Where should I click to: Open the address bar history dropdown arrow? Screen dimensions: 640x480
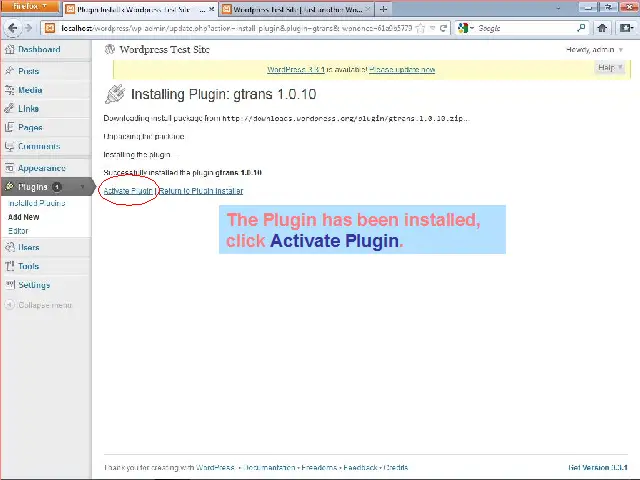coord(433,28)
